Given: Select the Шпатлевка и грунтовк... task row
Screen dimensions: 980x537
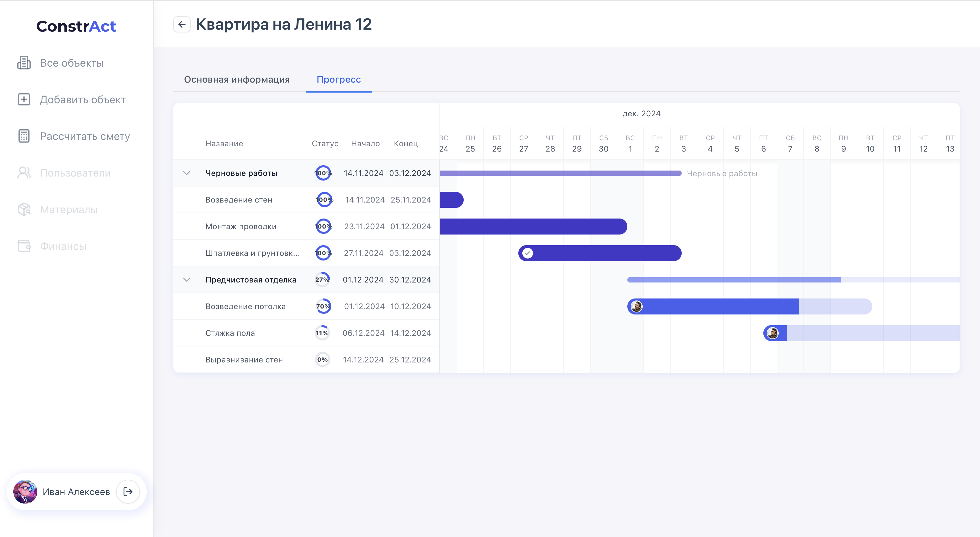Looking at the screenshot, I should [x=307, y=253].
